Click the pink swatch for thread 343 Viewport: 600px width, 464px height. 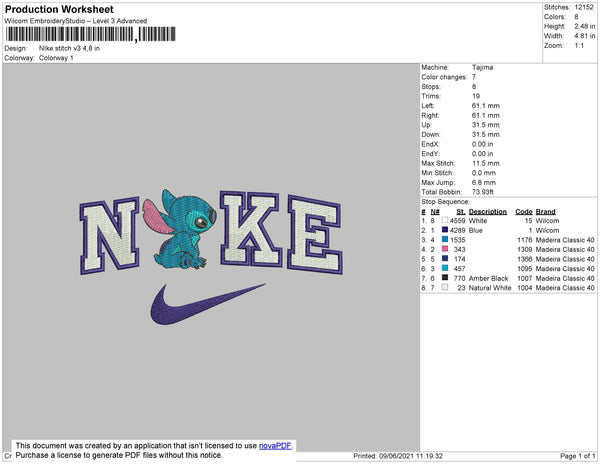pyautogui.click(x=445, y=249)
